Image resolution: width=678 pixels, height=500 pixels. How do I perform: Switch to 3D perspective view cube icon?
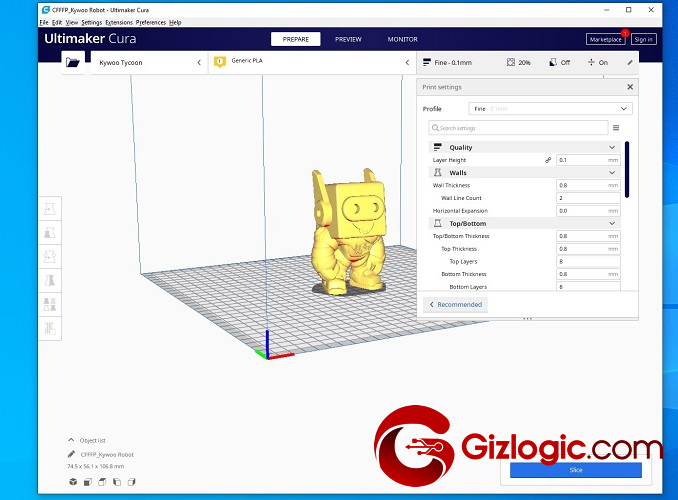coord(73,482)
